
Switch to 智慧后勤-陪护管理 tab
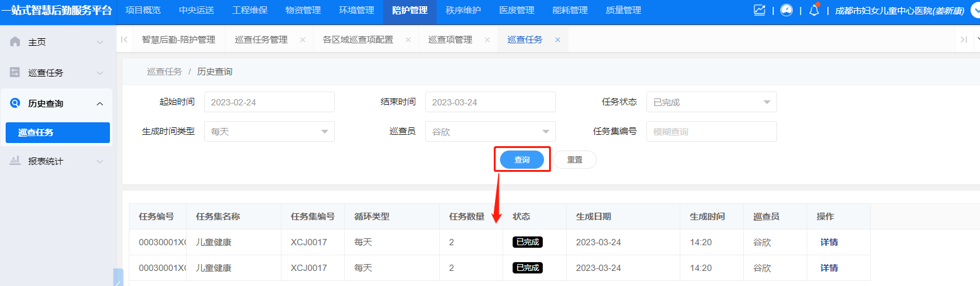178,40
